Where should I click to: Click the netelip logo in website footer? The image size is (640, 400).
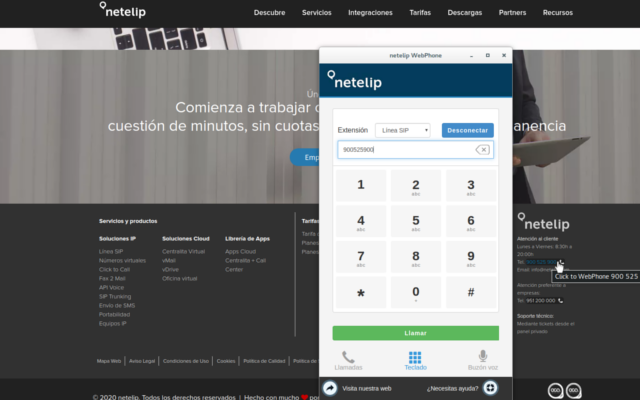coord(543,222)
